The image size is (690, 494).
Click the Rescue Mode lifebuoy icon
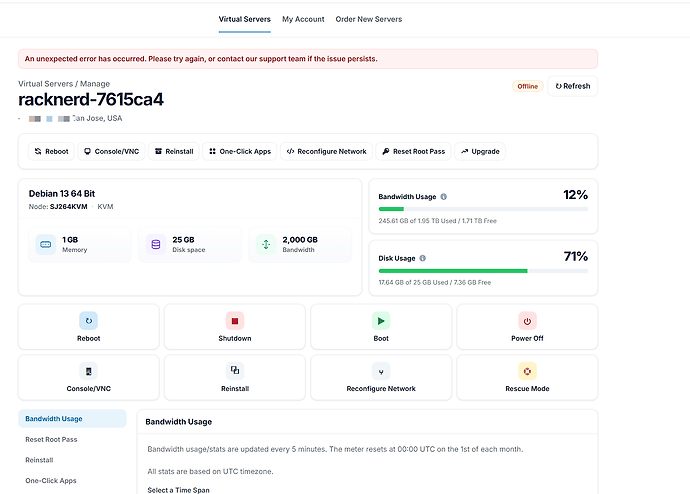point(527,371)
